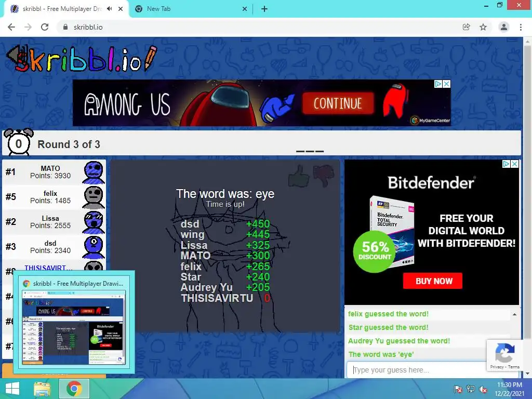Close the Among Us banner ad
Viewport: 532px width, 399px height.
(447, 84)
